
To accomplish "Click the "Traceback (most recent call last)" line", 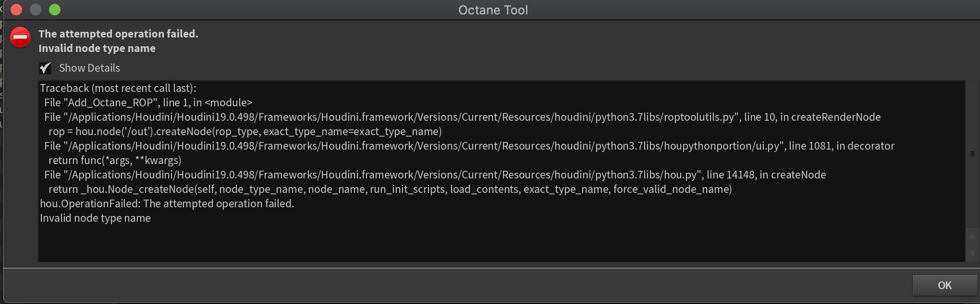I will click(118, 88).
